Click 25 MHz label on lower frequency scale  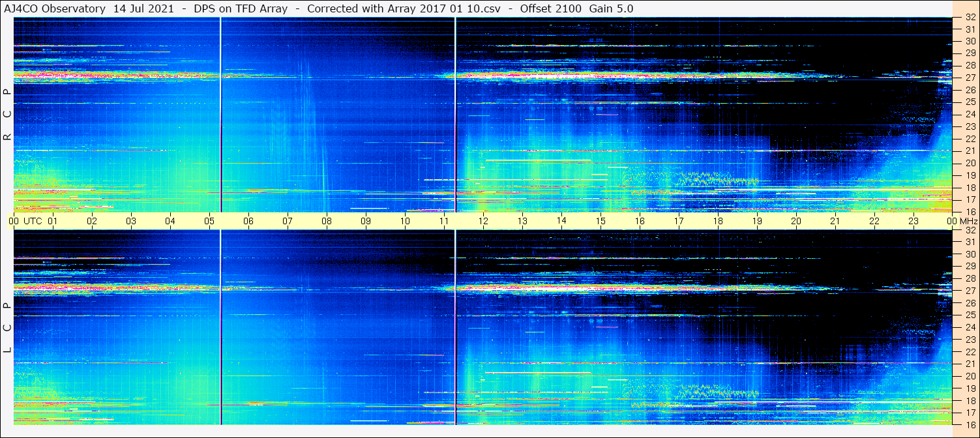970,315
